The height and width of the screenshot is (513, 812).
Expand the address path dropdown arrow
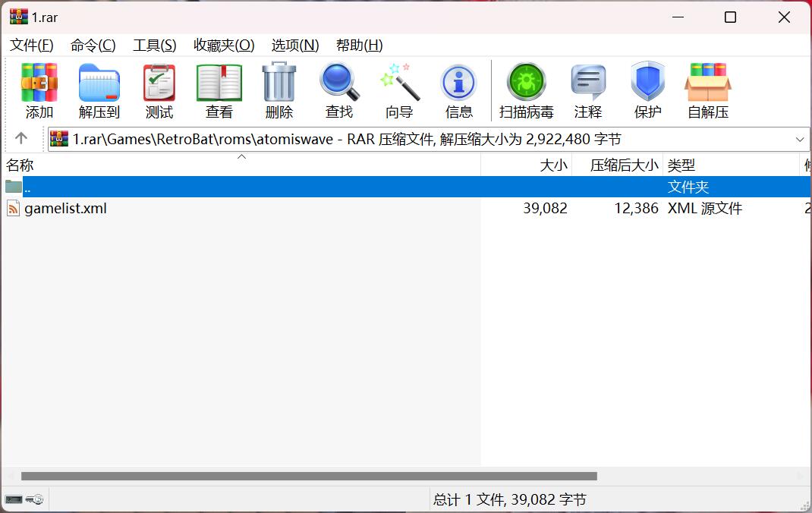click(x=800, y=140)
